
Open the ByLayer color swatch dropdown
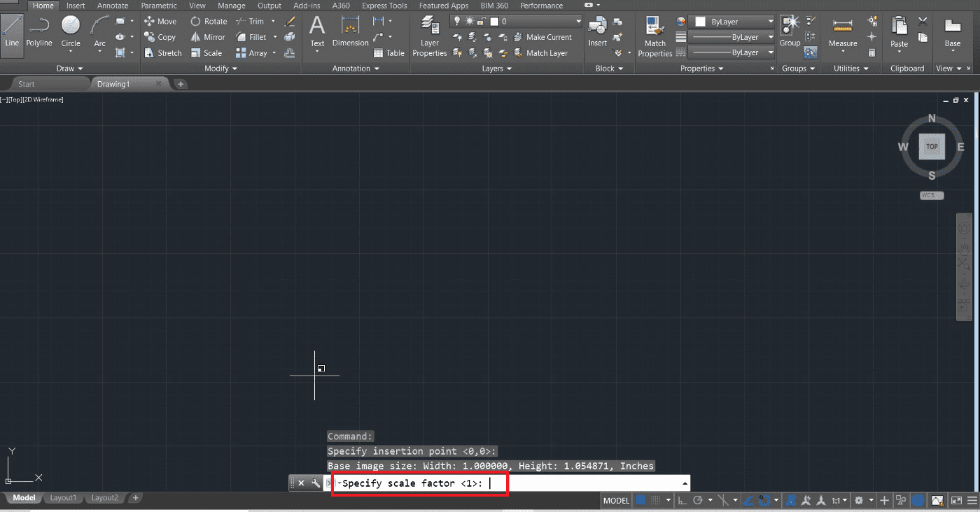coord(731,22)
